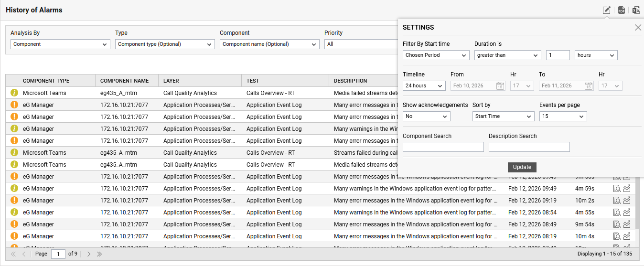The image size is (644, 266).
Task: Click the Component Search input field
Action: click(x=443, y=147)
